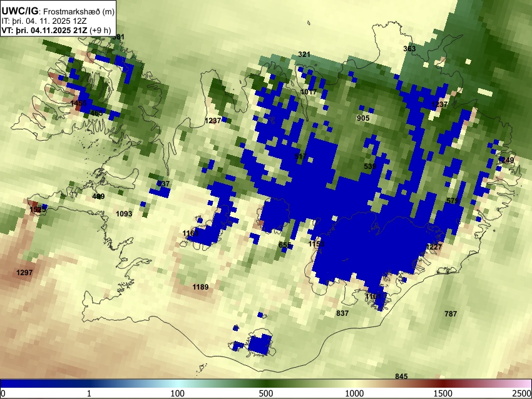The height and width of the screenshot is (399, 532).
Task: Click the 1227 value label
Action: (x=434, y=247)
